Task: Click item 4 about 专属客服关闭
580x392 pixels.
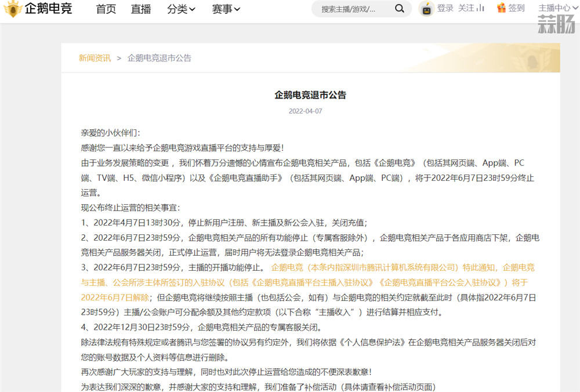Action: point(202,327)
